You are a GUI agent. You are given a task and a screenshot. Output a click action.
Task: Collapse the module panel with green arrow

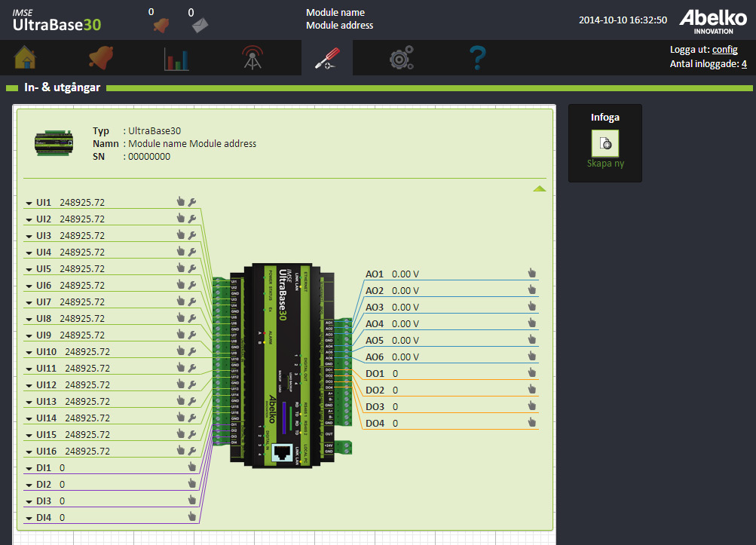click(x=540, y=188)
